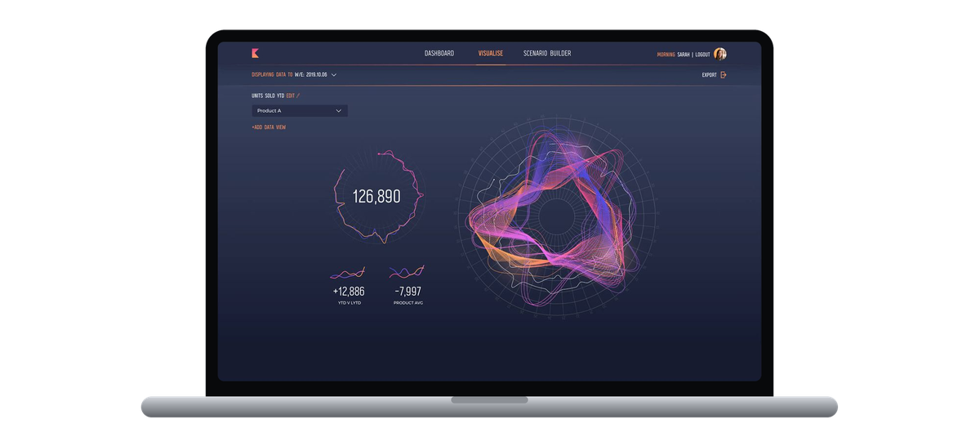Click the sparkline above -7,997
Image resolution: width=980 pixels, height=446 pixels.
pos(407,272)
